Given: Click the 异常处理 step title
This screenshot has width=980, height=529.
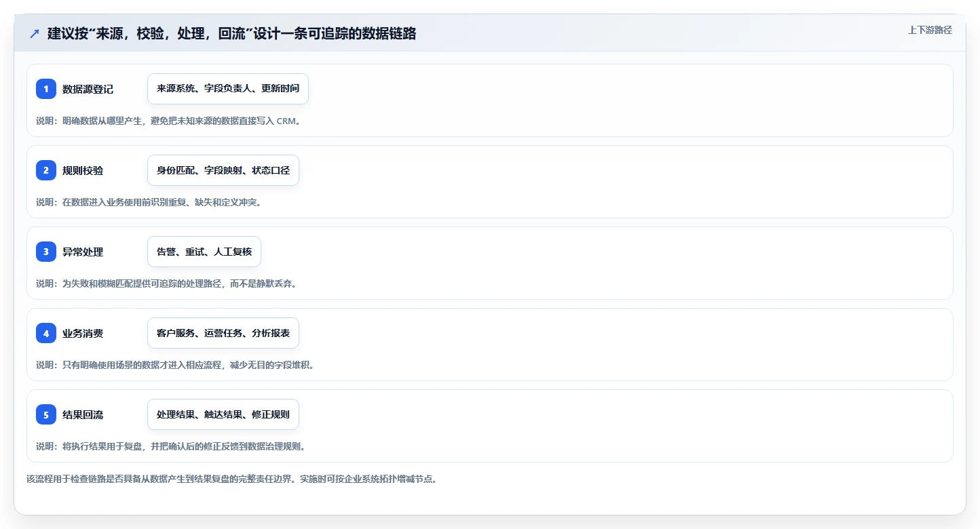Looking at the screenshot, I should click(83, 252).
